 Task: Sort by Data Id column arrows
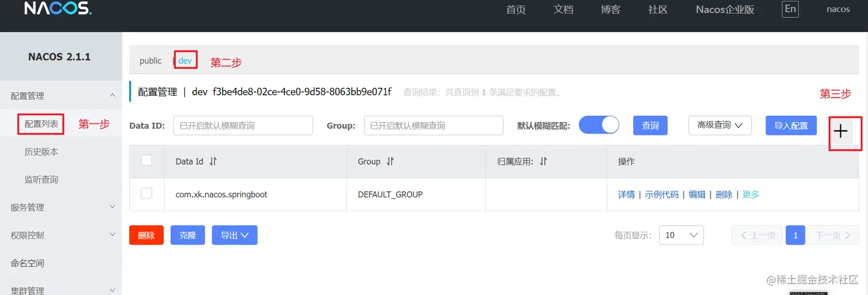point(213,162)
